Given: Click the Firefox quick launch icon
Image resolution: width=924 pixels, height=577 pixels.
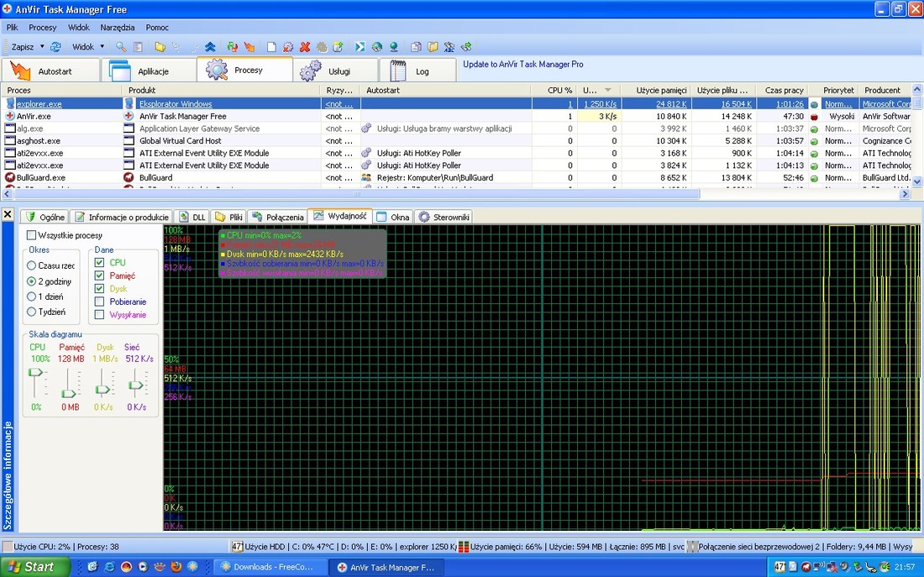Looking at the screenshot, I should click(x=176, y=567).
